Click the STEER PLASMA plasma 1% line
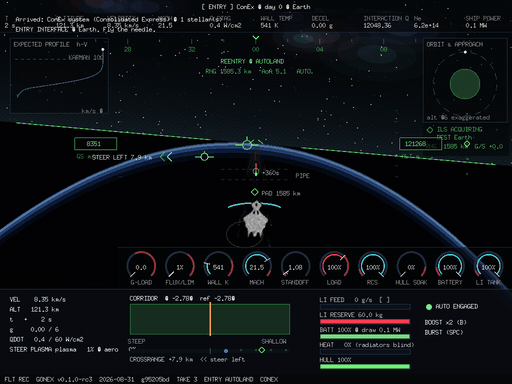Image resolution: width=512 pixels, height=384 pixels. pyautogui.click(x=64, y=349)
